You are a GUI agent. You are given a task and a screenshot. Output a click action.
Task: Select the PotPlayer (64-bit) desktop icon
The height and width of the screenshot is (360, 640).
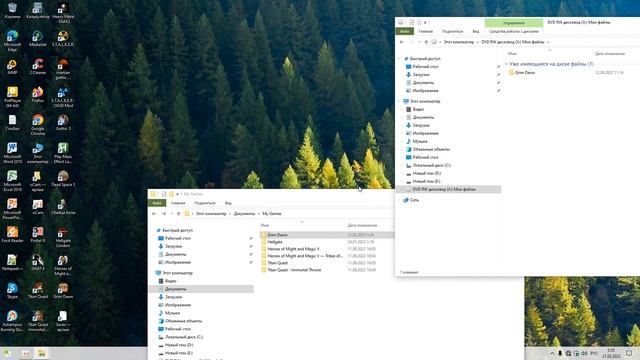point(12,97)
